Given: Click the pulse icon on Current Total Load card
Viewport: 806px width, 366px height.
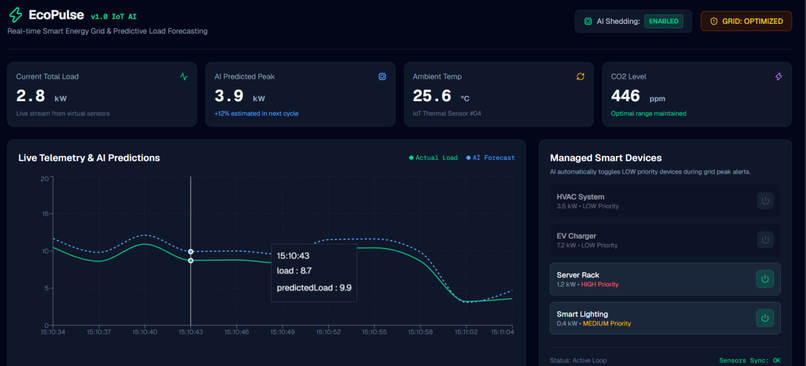Looking at the screenshot, I should click(x=184, y=77).
